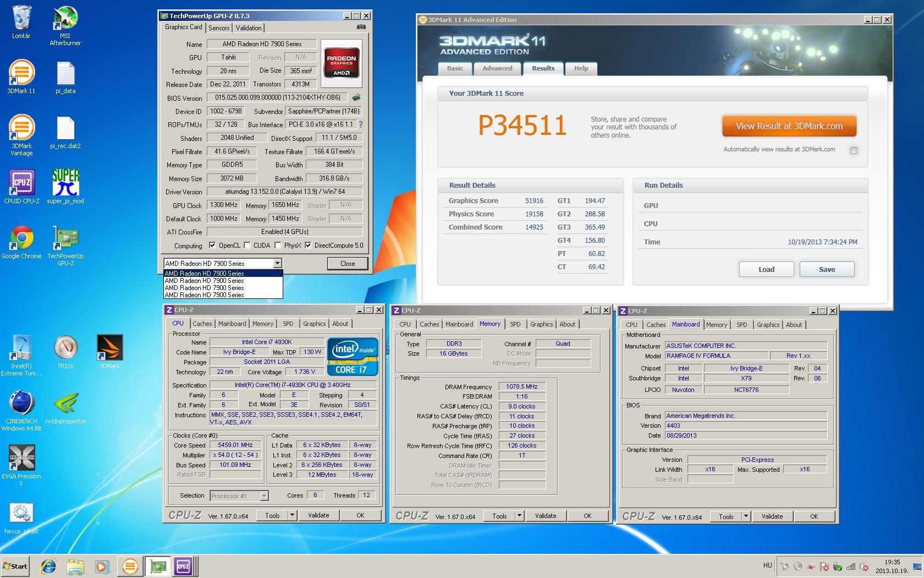The image size is (924, 578).
Task: Click the bus interface help question mark
Action: (x=361, y=124)
